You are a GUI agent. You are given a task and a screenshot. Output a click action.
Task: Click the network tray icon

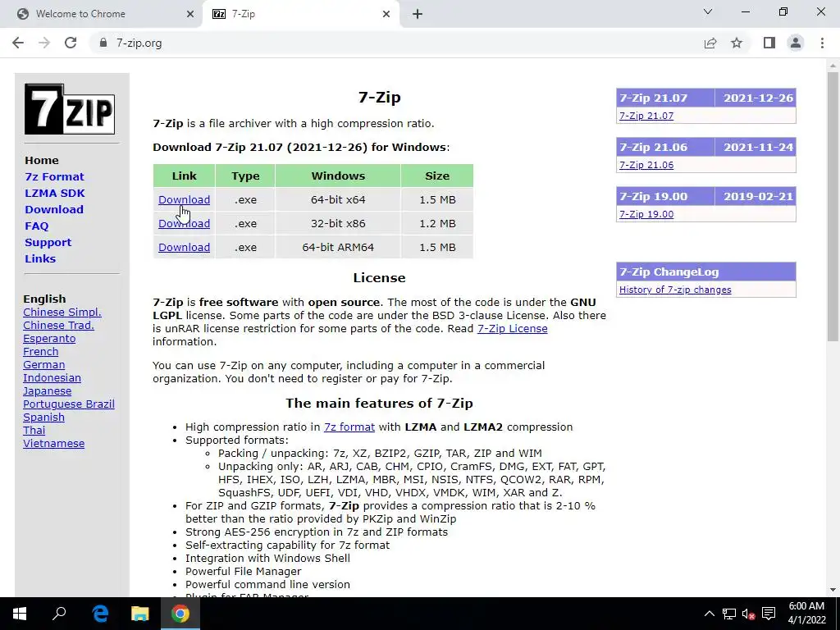(x=728, y=614)
